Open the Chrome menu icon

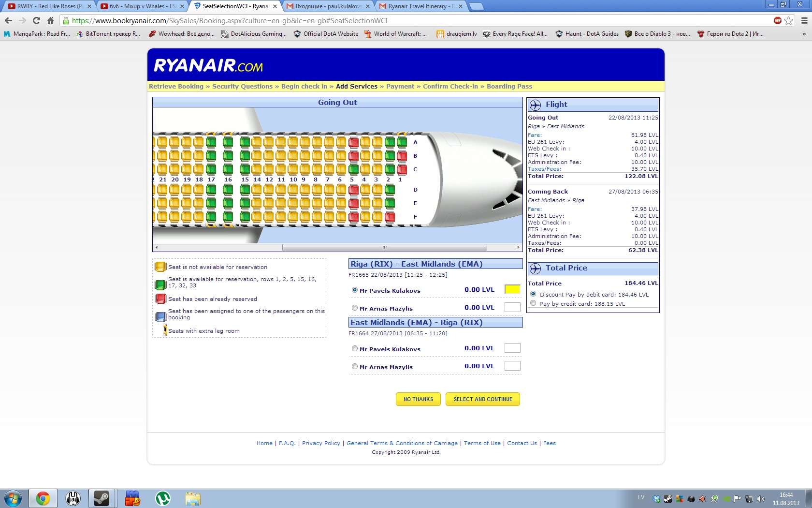(x=804, y=20)
